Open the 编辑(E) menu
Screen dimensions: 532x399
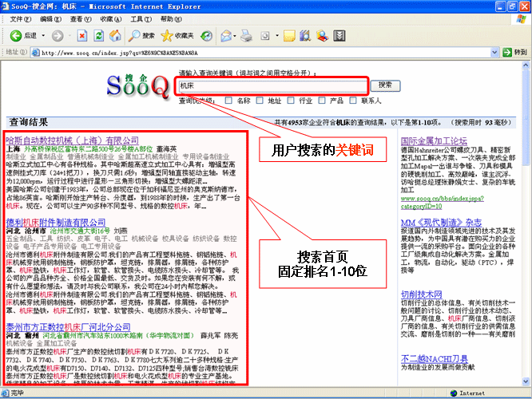click(x=50, y=19)
